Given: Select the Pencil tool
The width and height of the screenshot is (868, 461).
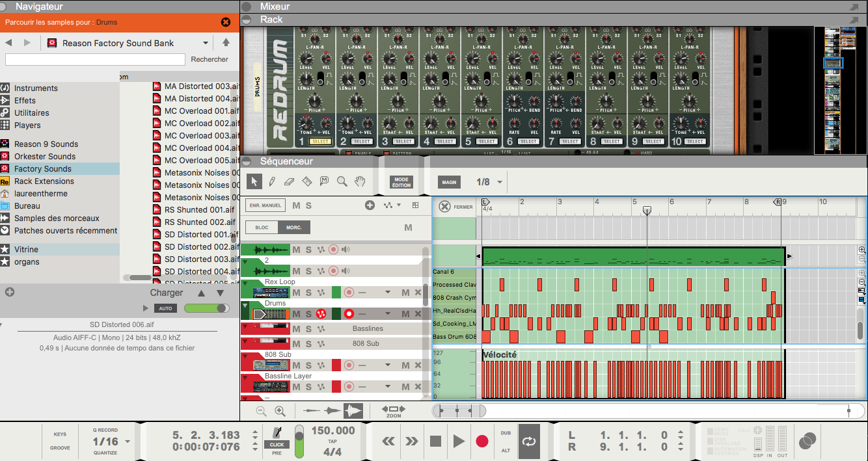Looking at the screenshot, I should coord(272,181).
